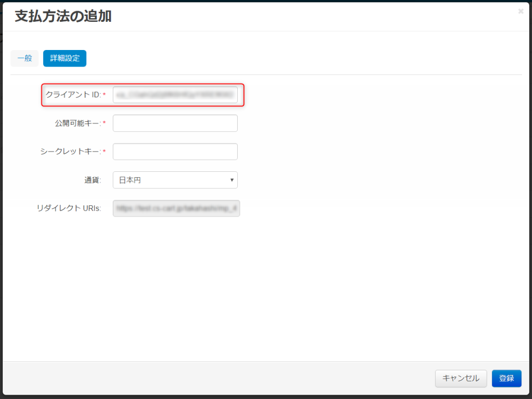
Task: Select the 詳細設定 tab
Action: (x=64, y=59)
